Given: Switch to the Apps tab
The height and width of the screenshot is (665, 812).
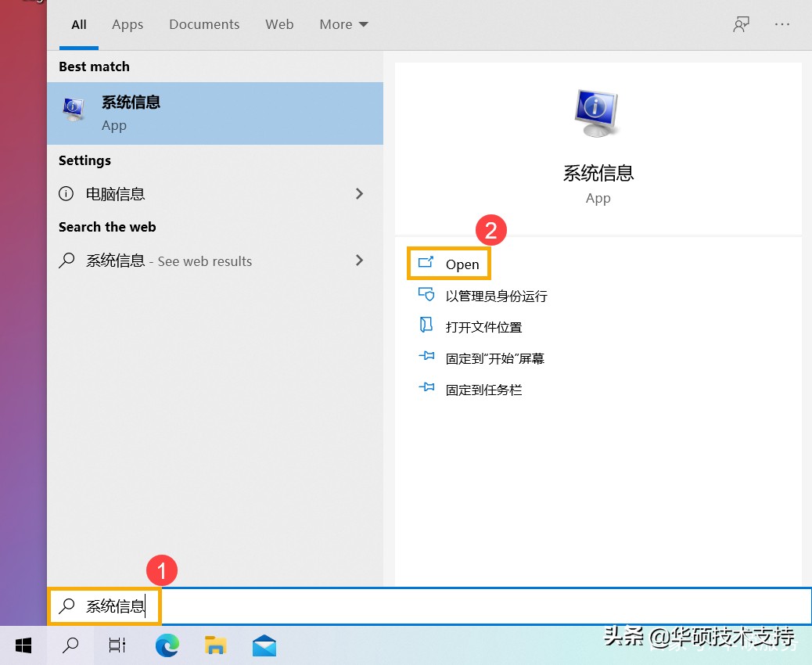Looking at the screenshot, I should coord(127,24).
